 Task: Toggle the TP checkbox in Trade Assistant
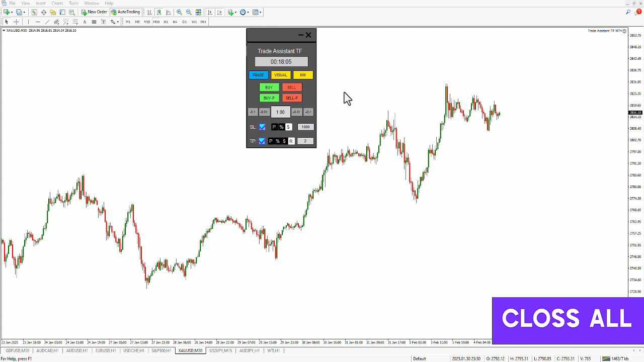click(262, 141)
